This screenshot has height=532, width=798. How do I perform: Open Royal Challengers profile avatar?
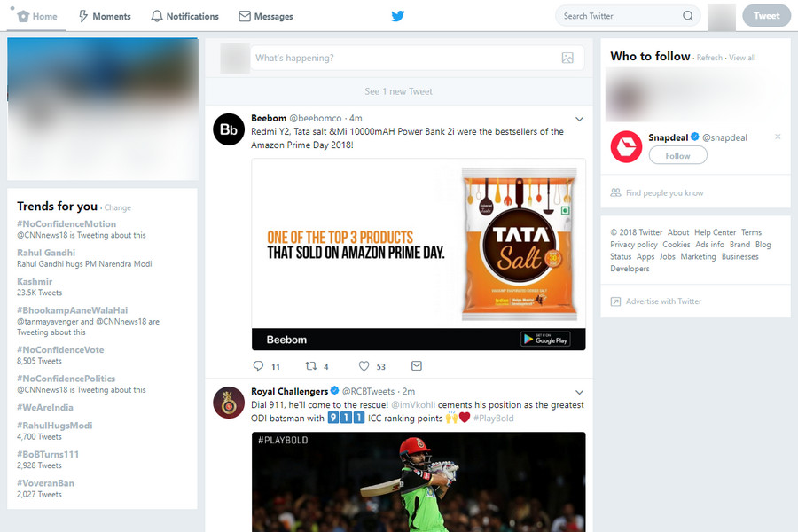click(229, 403)
